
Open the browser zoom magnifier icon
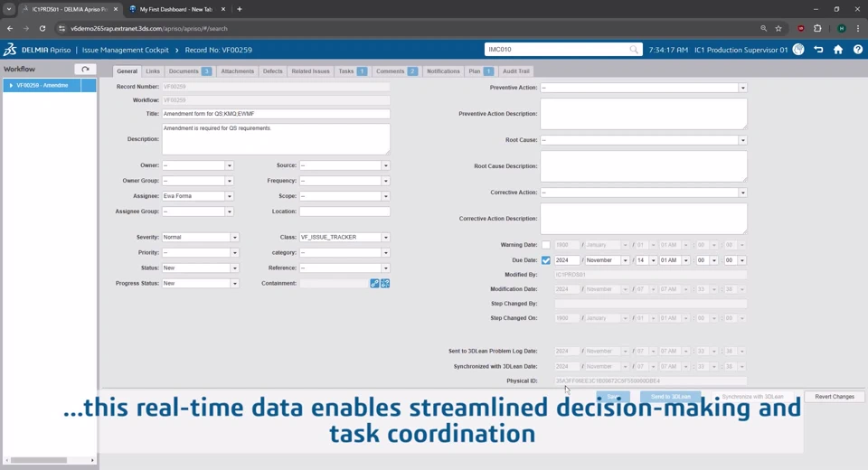[x=763, y=28]
